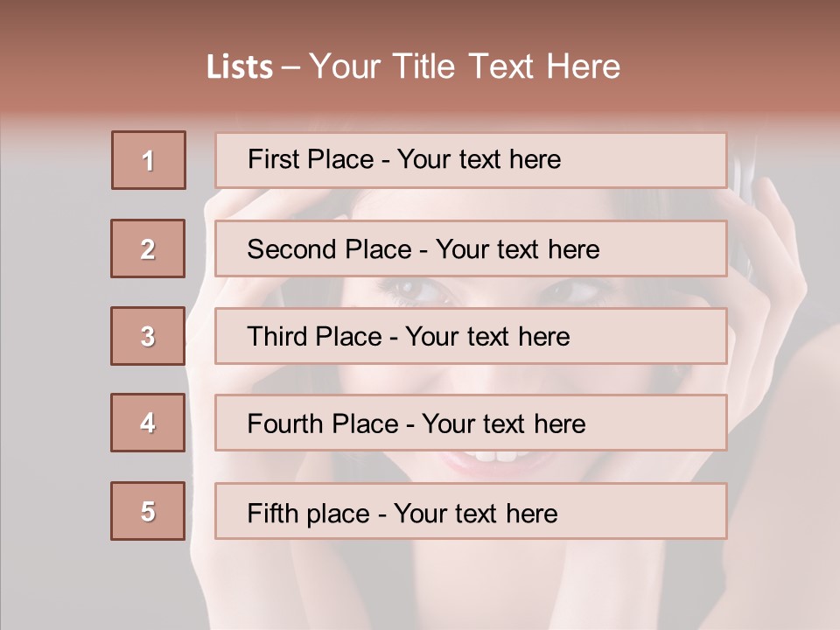Click the woman's left-side eye between bars
The height and width of the screenshot is (630, 840).
pos(416,291)
